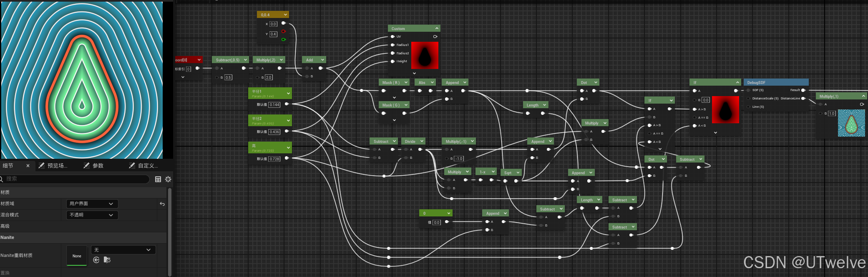Click the Multiply(,1) node preview thumbnail
Image resolution: width=868 pixels, height=277 pixels.
pos(851,123)
